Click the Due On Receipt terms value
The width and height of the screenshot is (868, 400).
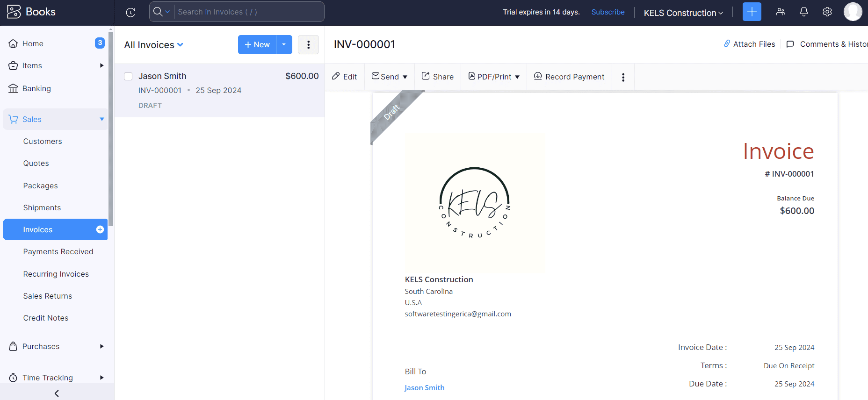pos(789,365)
